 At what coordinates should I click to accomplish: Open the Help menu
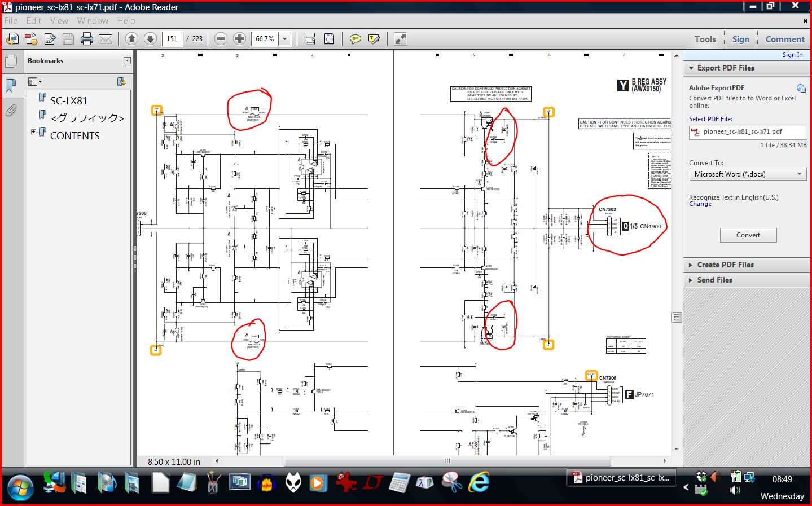click(126, 21)
